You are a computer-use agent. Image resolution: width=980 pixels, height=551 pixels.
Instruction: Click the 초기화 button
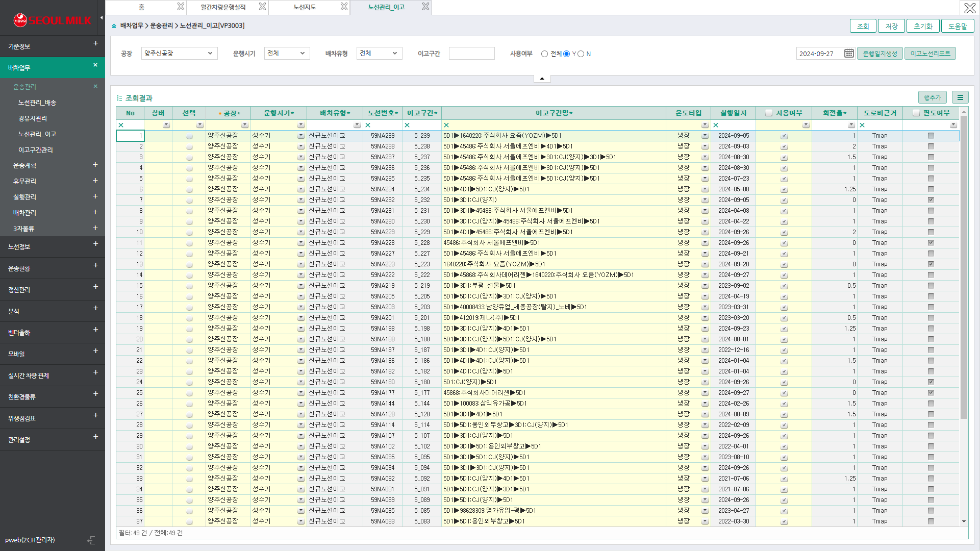tap(923, 26)
